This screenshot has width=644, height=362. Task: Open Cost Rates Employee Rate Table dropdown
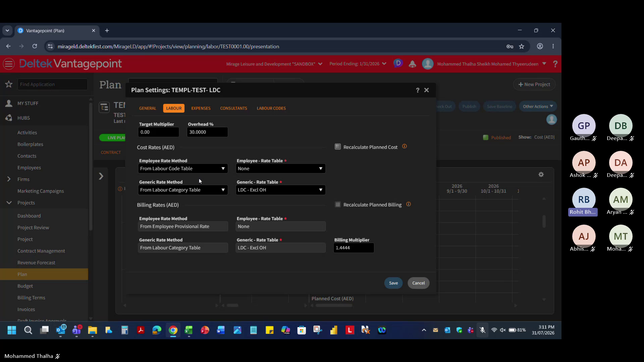[x=280, y=169]
